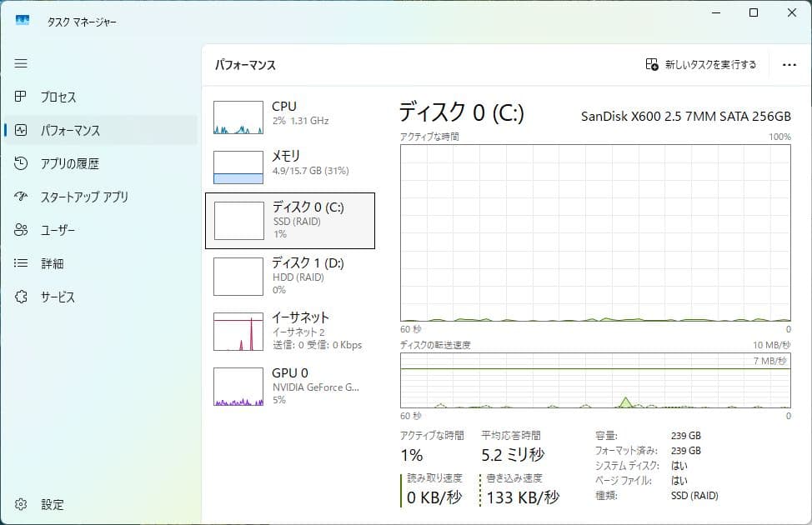
Task: Expand the navigation pane with the hamburger menu
Action: click(x=21, y=63)
